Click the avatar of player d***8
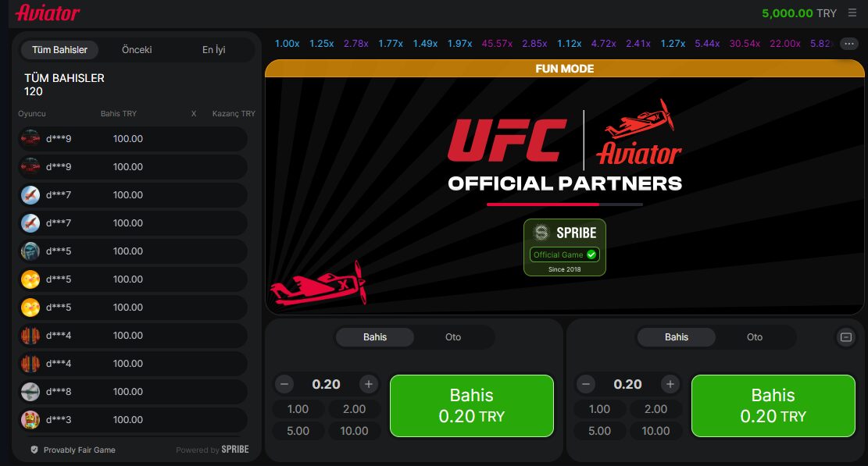The image size is (868, 466). pyautogui.click(x=30, y=391)
